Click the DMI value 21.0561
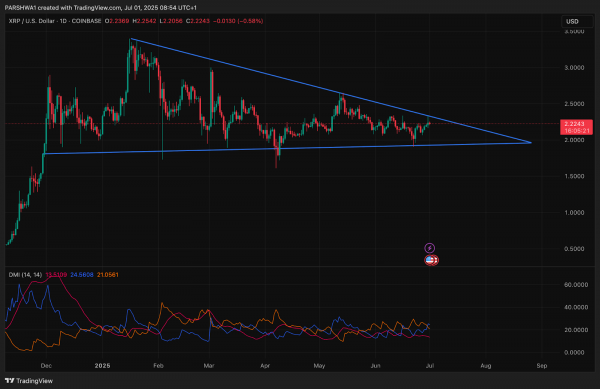The width and height of the screenshot is (600, 389). (x=108, y=275)
